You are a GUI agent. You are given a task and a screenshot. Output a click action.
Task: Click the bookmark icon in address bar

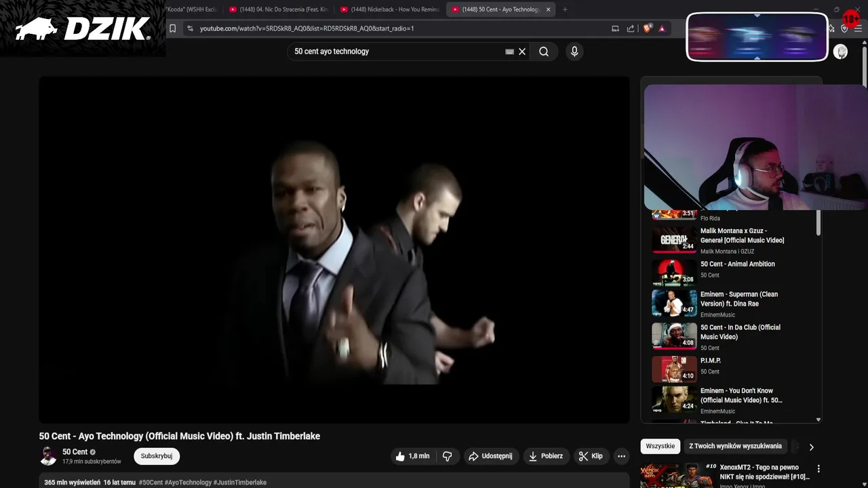pos(173,28)
